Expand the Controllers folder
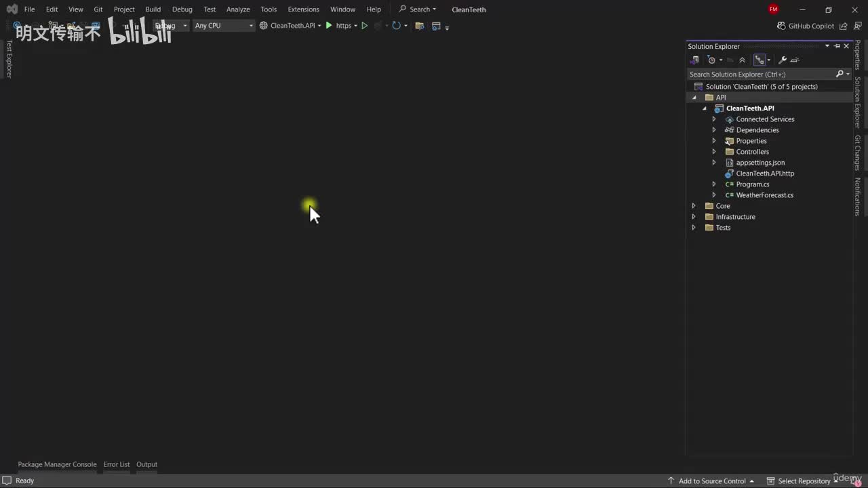Viewport: 868px width, 488px height. coord(713,152)
